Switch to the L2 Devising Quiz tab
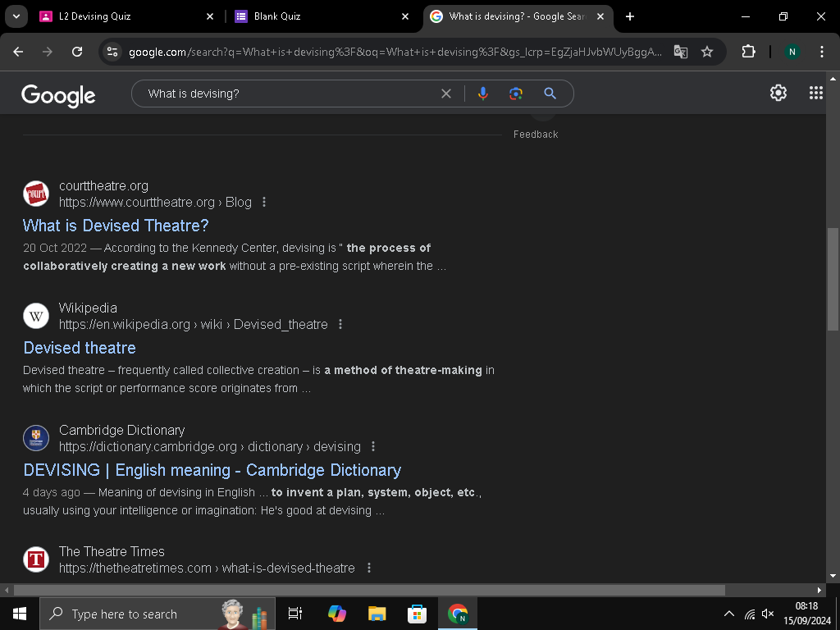The width and height of the screenshot is (840, 630). 126,16
